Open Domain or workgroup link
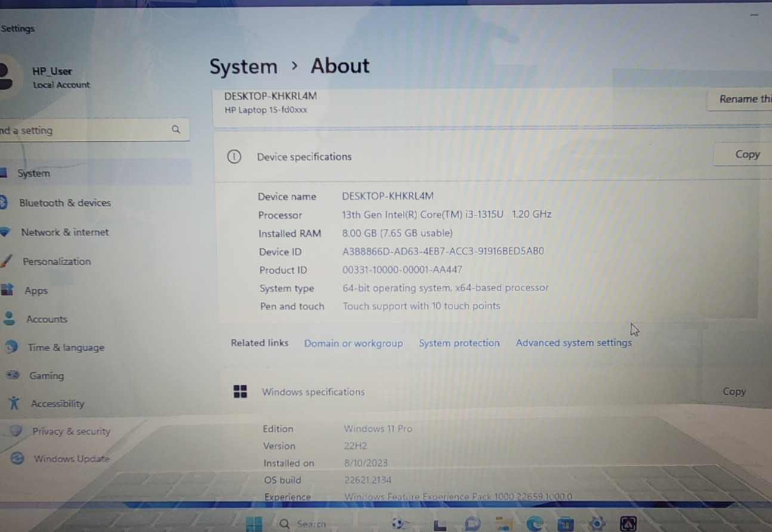Screen dimensions: 772x532 coord(353,344)
